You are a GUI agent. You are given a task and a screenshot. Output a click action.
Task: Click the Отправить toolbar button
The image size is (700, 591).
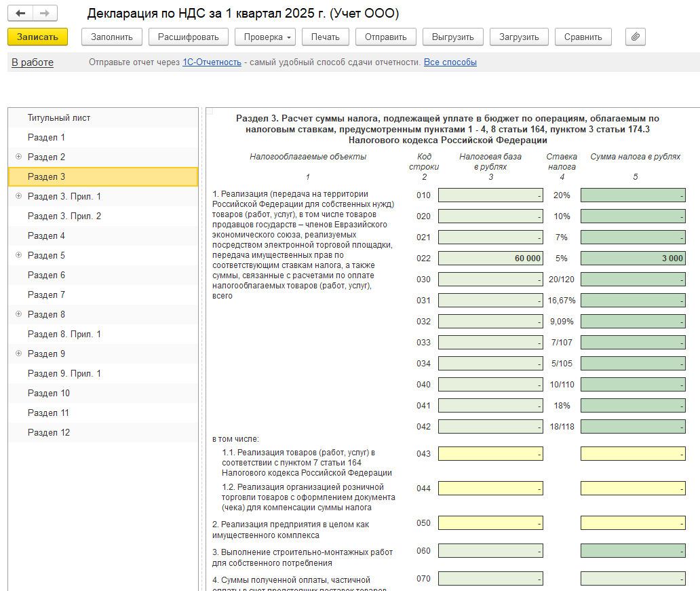pos(385,37)
